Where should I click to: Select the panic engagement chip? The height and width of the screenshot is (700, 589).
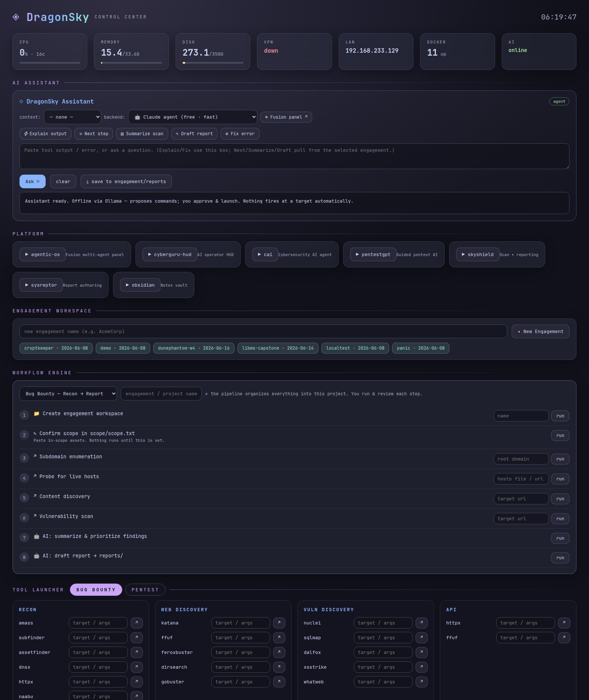421,348
